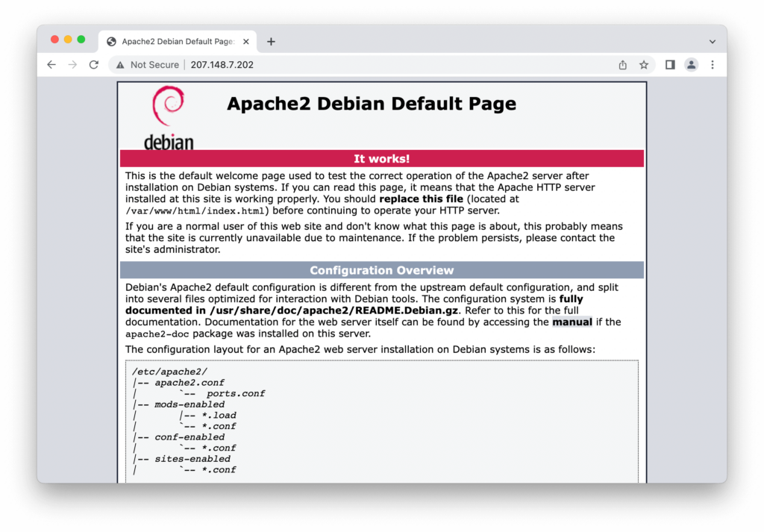
Task: Expand the tab search dropdown chevron
Action: tap(713, 42)
